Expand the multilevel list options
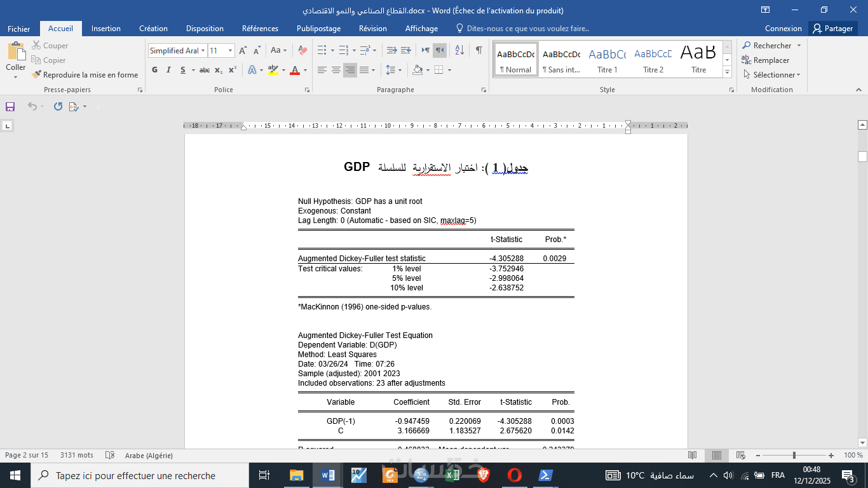The image size is (868, 488). pyautogui.click(x=375, y=50)
